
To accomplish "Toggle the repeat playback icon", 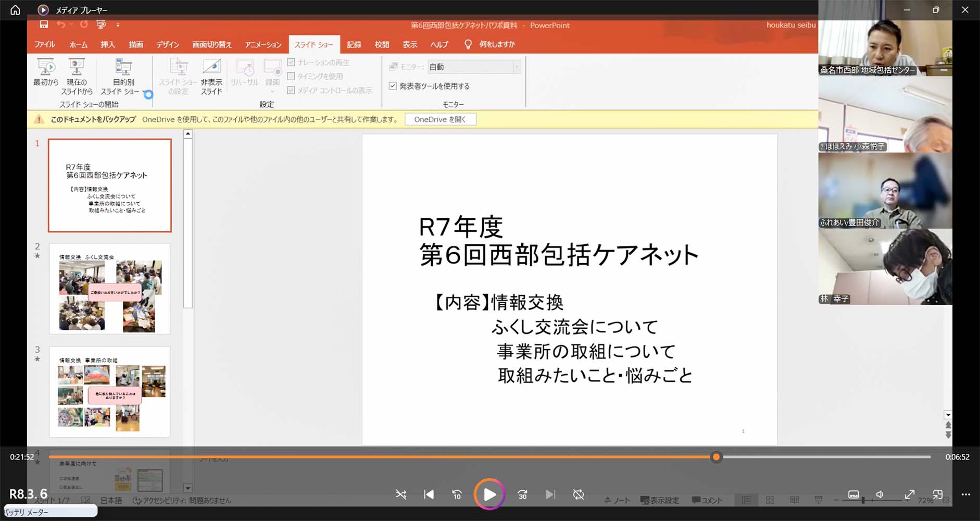I will click(x=579, y=494).
